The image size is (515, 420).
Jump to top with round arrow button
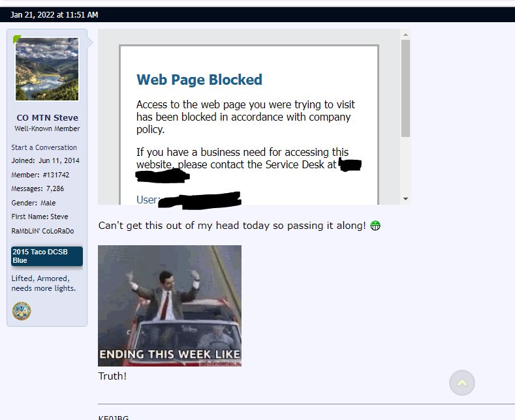coord(461,383)
